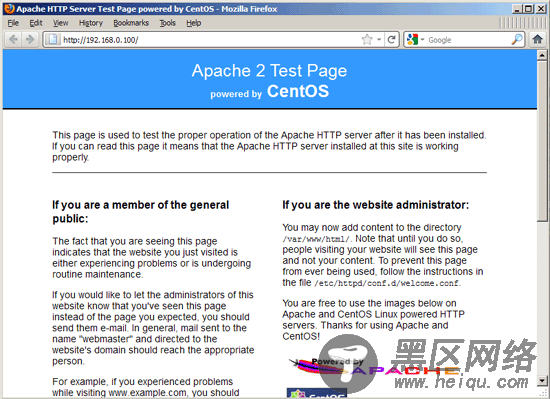
Task: Click 'If you are a member of the general public:' heading
Action: pos(141,211)
